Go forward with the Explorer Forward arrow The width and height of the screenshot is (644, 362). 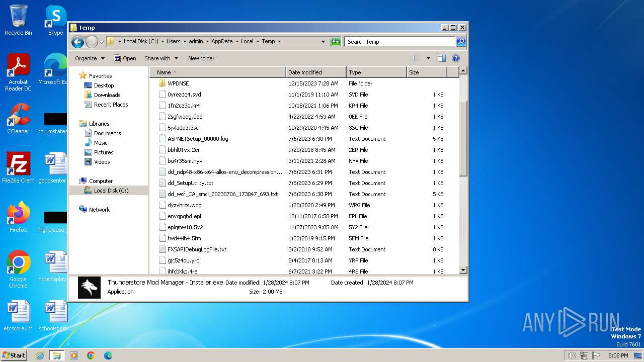coord(92,42)
